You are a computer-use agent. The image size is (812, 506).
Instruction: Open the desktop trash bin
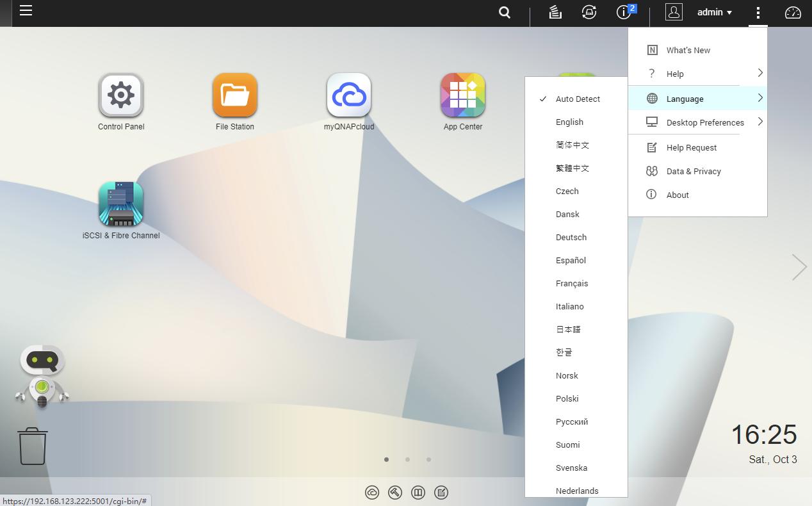click(33, 446)
